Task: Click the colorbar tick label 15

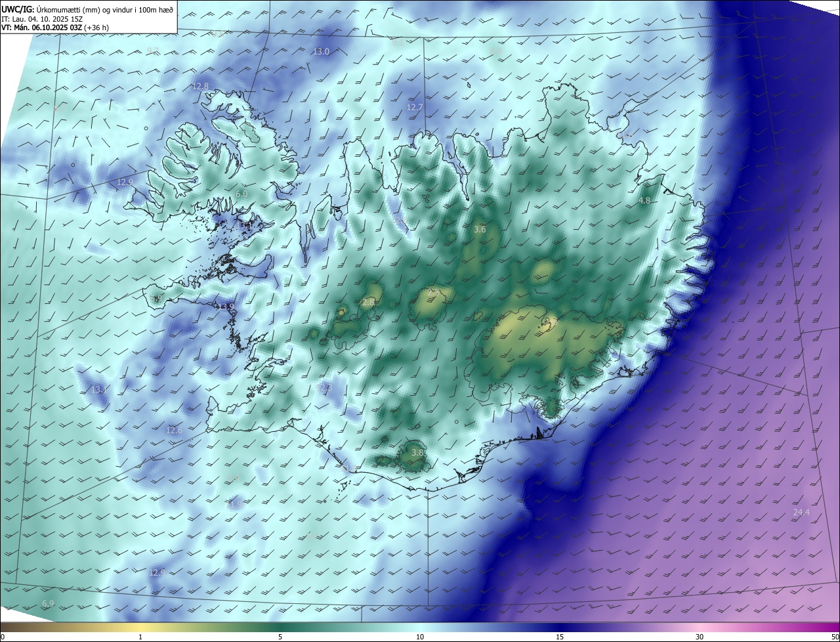Action: point(560,637)
